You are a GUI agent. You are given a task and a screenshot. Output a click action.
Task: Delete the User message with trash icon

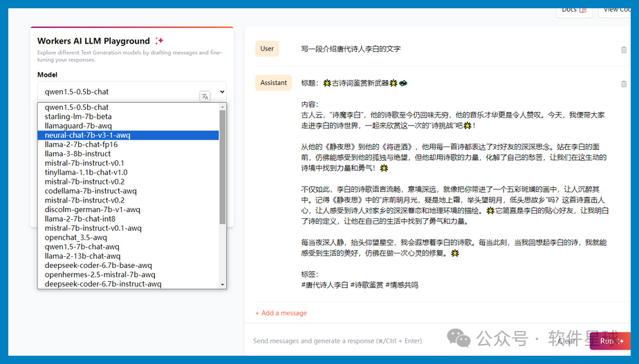click(x=624, y=50)
